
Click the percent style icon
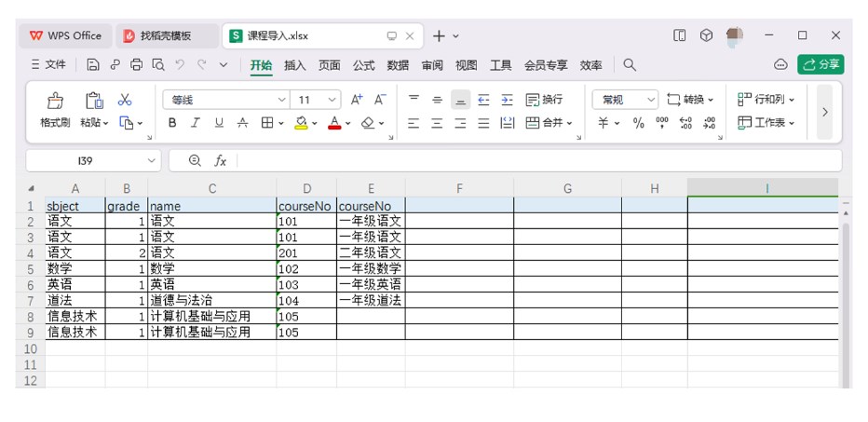tap(639, 123)
